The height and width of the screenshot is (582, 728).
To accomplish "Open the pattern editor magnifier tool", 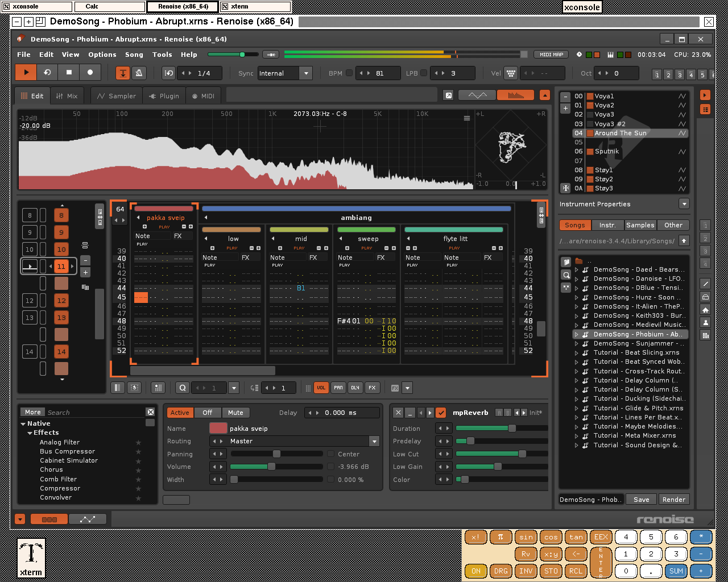I will (x=183, y=388).
